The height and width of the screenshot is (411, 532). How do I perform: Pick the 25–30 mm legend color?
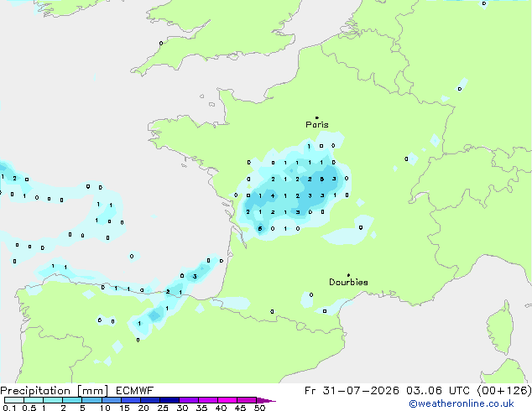(169, 400)
